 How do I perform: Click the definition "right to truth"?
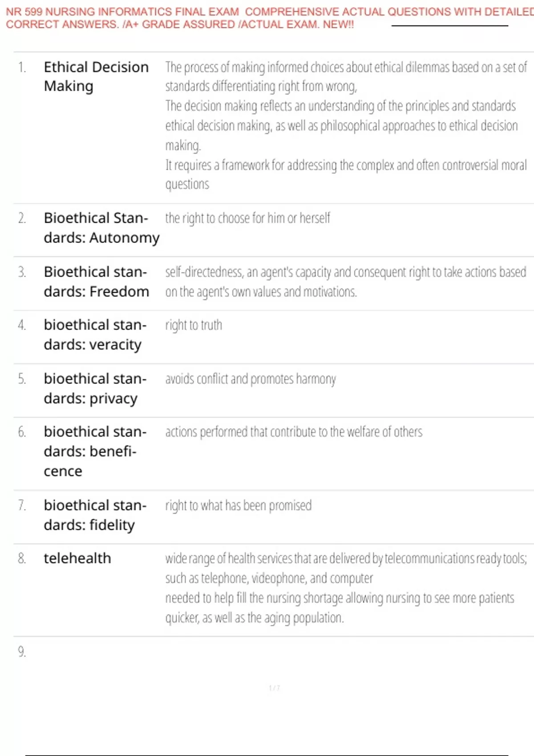coord(194,325)
